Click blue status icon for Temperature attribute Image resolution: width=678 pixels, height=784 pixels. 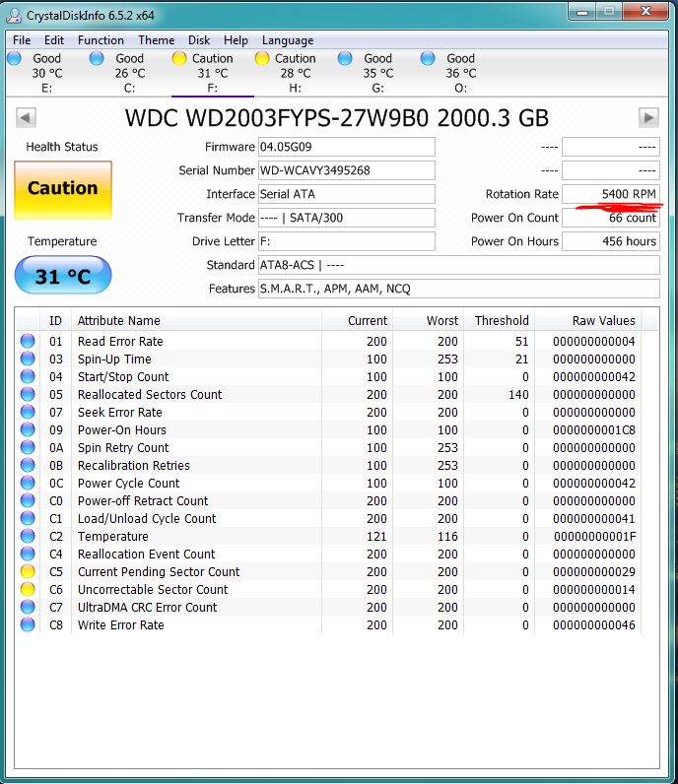[x=28, y=536]
